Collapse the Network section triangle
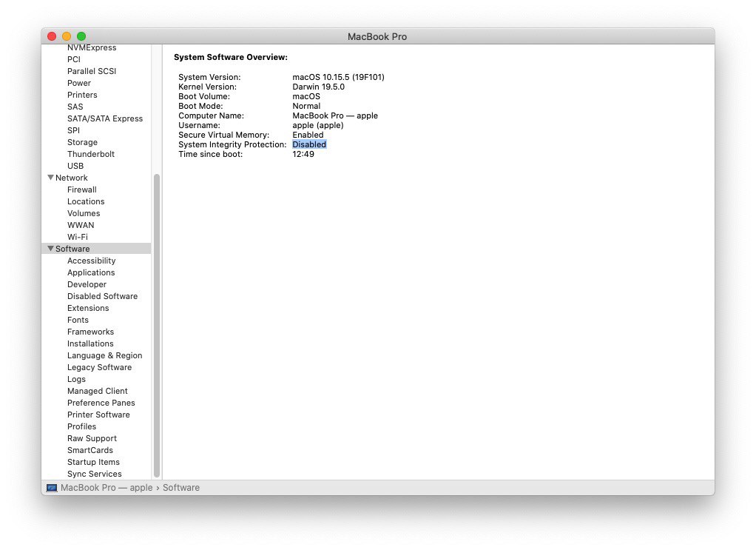 pyautogui.click(x=50, y=178)
